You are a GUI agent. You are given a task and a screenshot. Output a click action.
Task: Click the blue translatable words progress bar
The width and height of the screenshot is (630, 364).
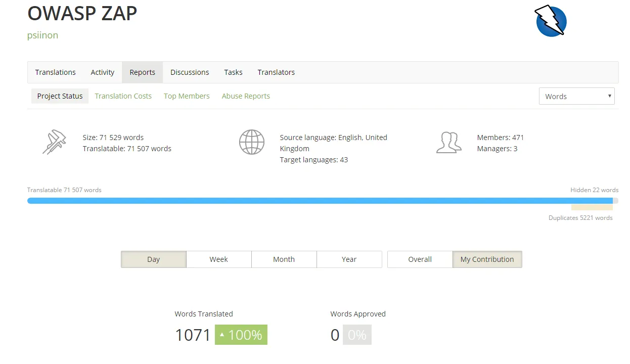click(320, 201)
